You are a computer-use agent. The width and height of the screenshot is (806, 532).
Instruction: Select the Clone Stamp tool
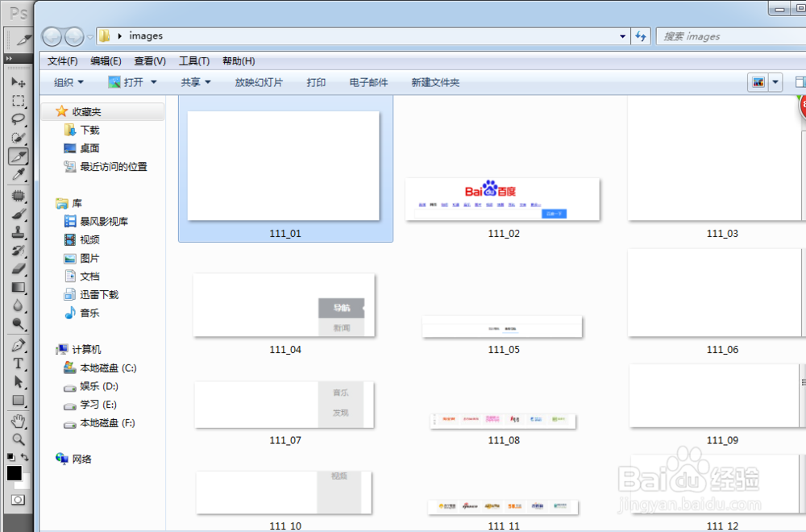[18, 232]
